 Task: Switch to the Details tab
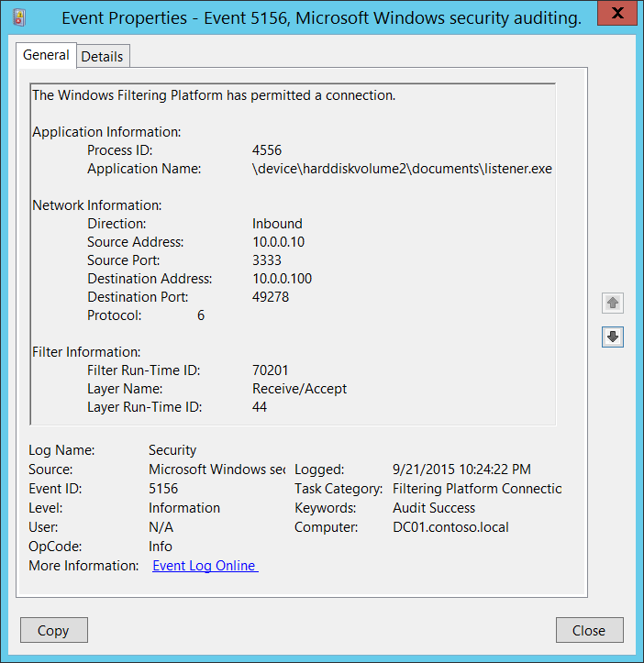[102, 57]
